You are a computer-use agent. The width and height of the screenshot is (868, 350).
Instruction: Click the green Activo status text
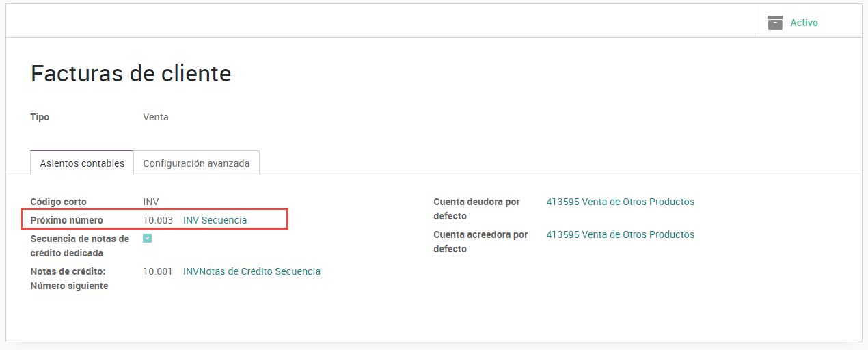[x=804, y=23]
